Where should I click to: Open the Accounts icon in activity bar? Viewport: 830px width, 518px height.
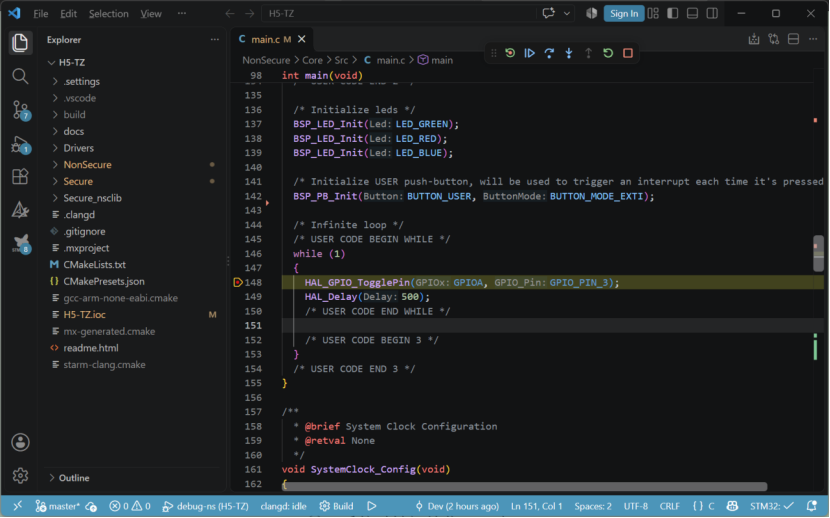(20, 442)
